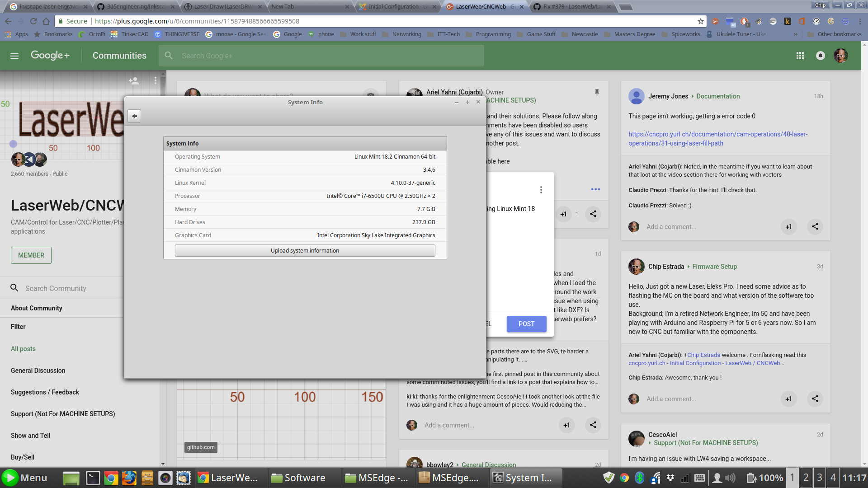The height and width of the screenshot is (488, 868).
Task: Open the Networking bookmarks folder
Action: tap(401, 34)
